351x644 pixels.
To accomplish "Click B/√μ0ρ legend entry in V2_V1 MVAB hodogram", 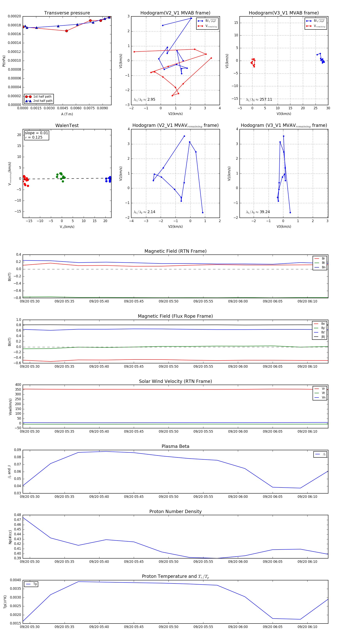I will pos(207,21).
